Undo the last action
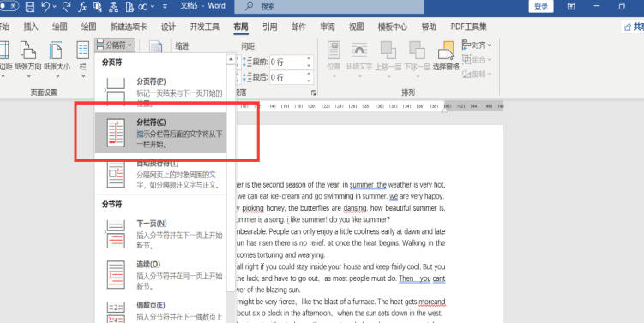 45,6
